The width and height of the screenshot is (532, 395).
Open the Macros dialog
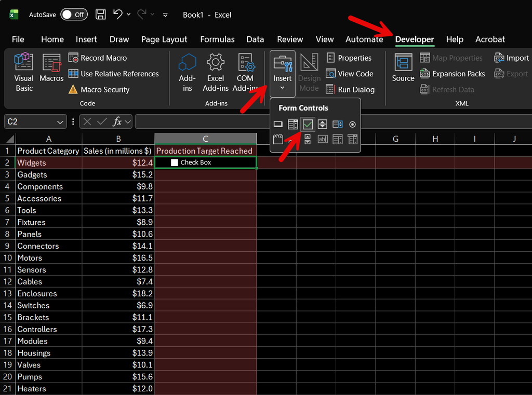tap(51, 68)
